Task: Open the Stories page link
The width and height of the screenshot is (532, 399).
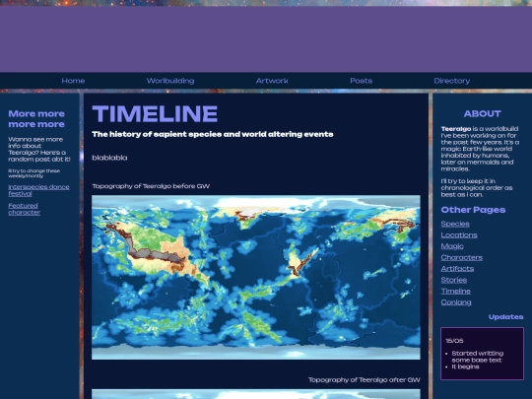Action: (x=453, y=280)
